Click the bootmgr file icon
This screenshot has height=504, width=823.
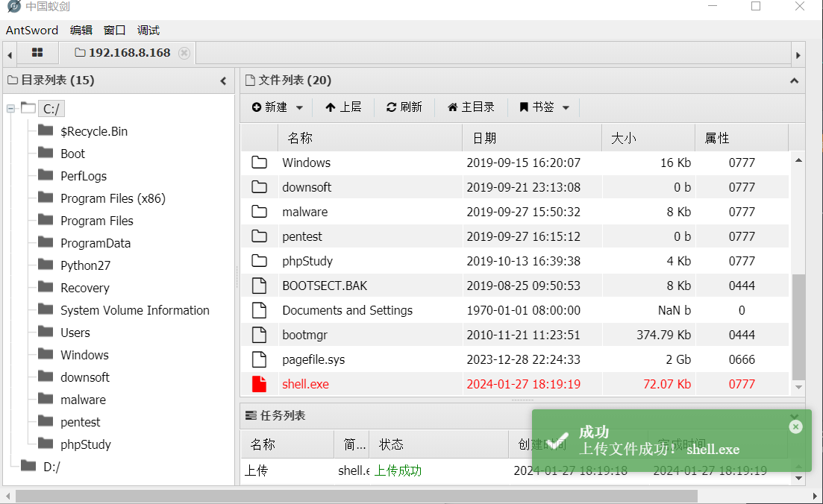259,335
